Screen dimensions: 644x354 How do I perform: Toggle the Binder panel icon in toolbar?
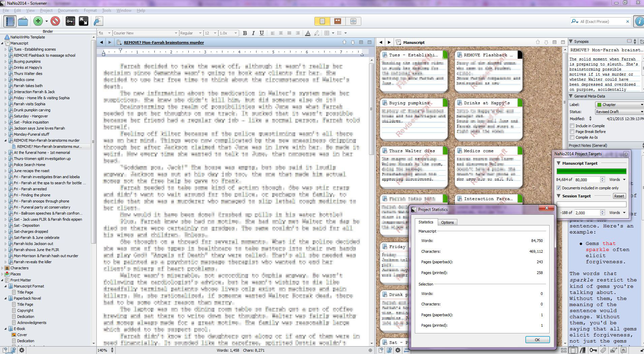10,21
